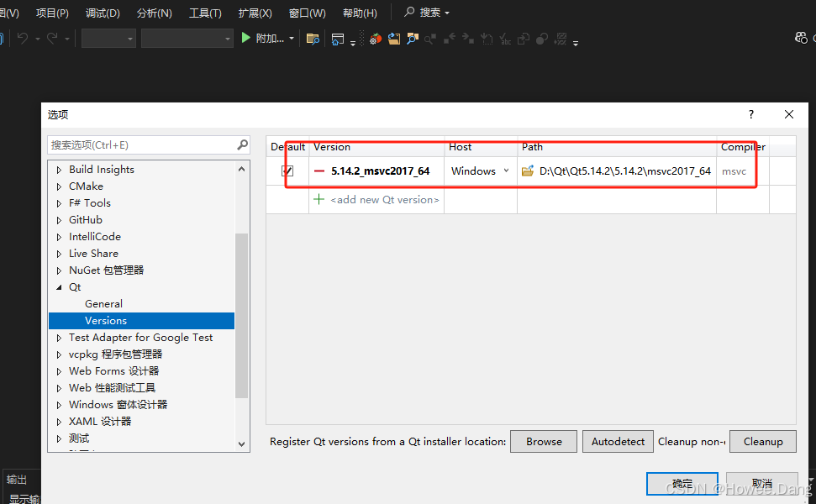816x504 pixels.
Task: Expand the Build Insights node
Action: click(x=59, y=170)
